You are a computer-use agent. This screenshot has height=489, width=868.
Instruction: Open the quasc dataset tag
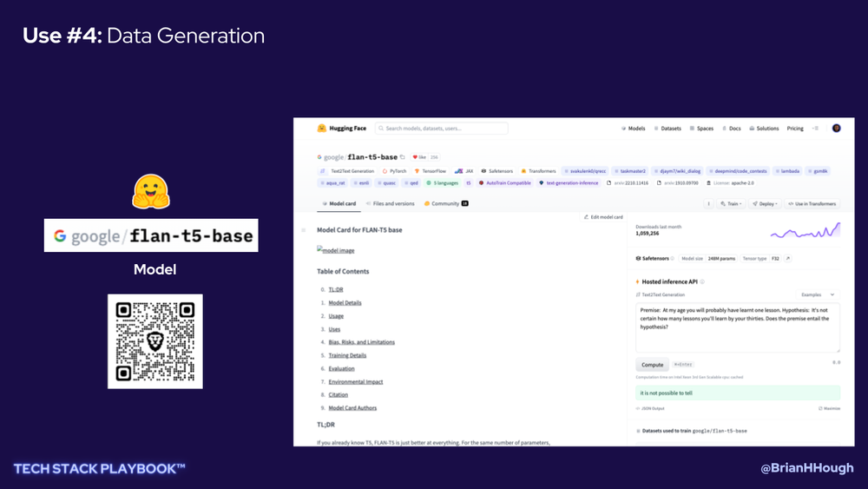pyautogui.click(x=386, y=182)
